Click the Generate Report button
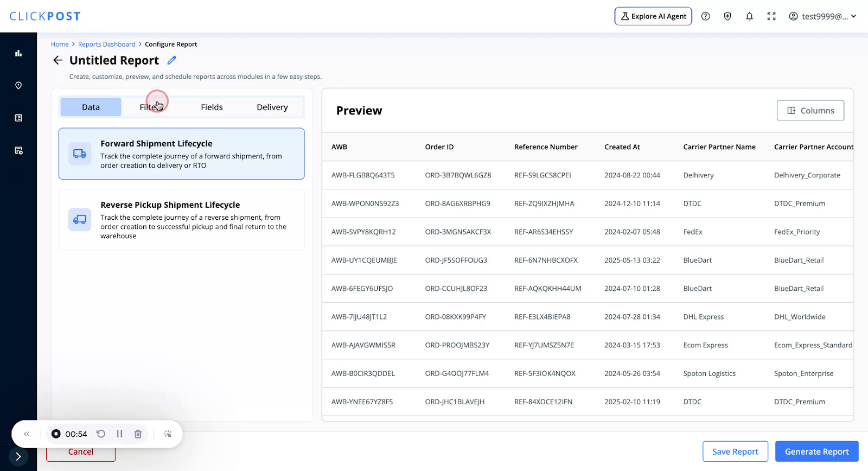The width and height of the screenshot is (868, 471). 817,451
